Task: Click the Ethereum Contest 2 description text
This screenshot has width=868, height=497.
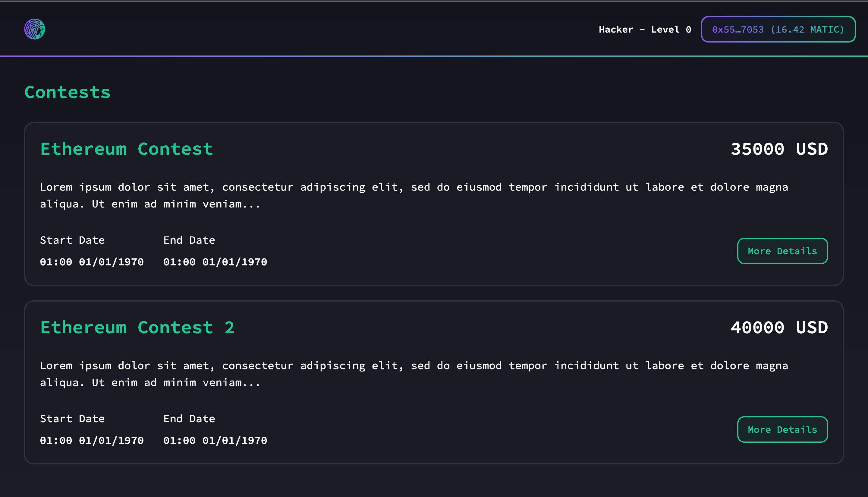Action: [414, 374]
